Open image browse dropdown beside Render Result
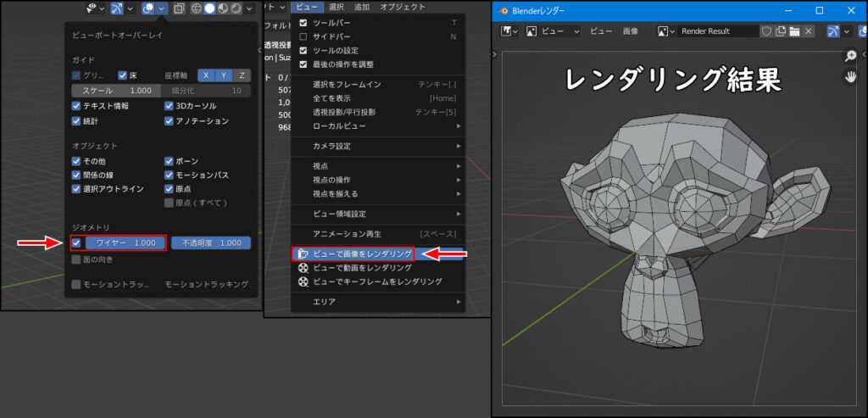Image resolution: width=868 pixels, height=418 pixels. 666,31
